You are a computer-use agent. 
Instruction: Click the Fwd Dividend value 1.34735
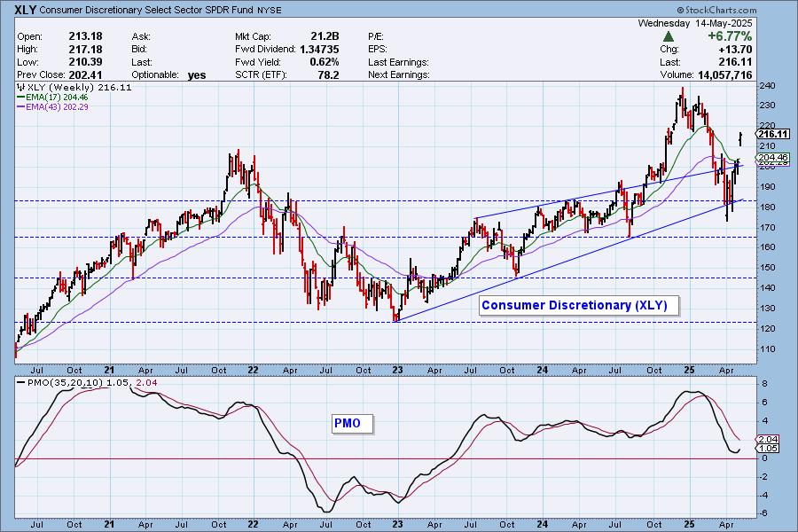pos(319,50)
